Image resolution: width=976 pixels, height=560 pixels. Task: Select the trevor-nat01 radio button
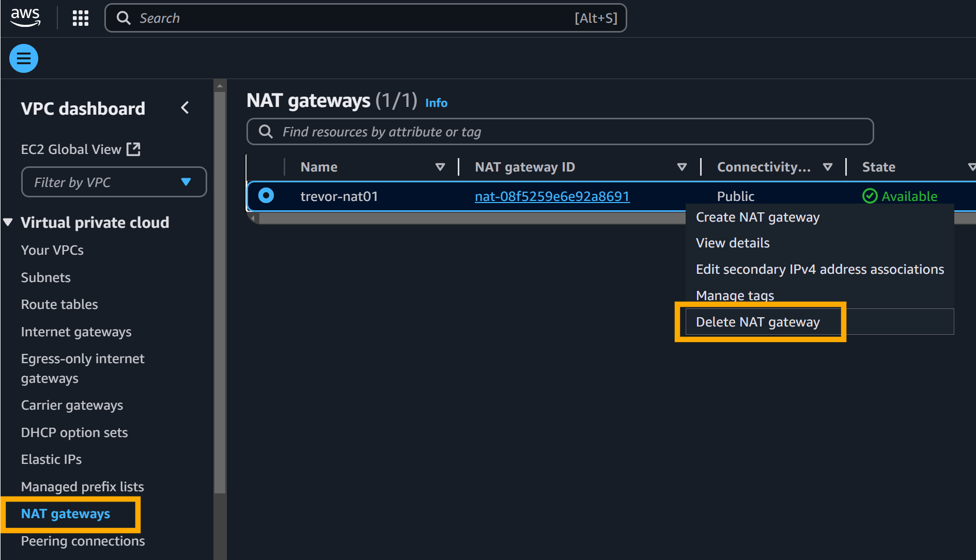point(265,196)
